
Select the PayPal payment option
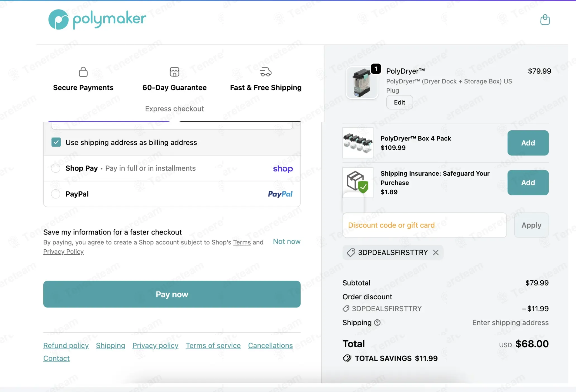tap(56, 194)
